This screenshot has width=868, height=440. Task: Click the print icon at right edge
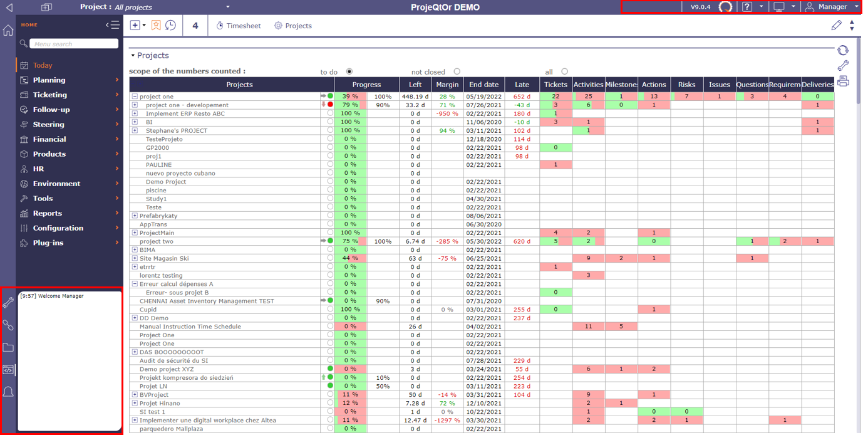coord(843,81)
